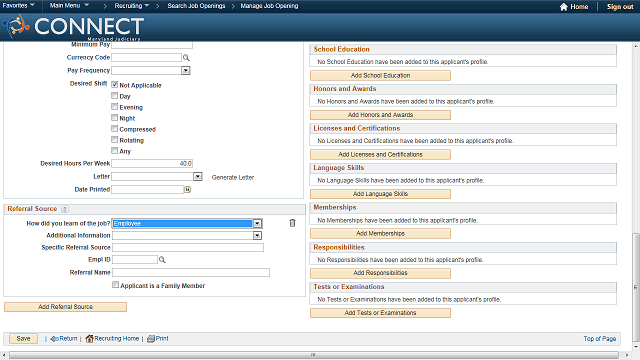Click the Empl ID lookup magnifier

click(x=162, y=260)
